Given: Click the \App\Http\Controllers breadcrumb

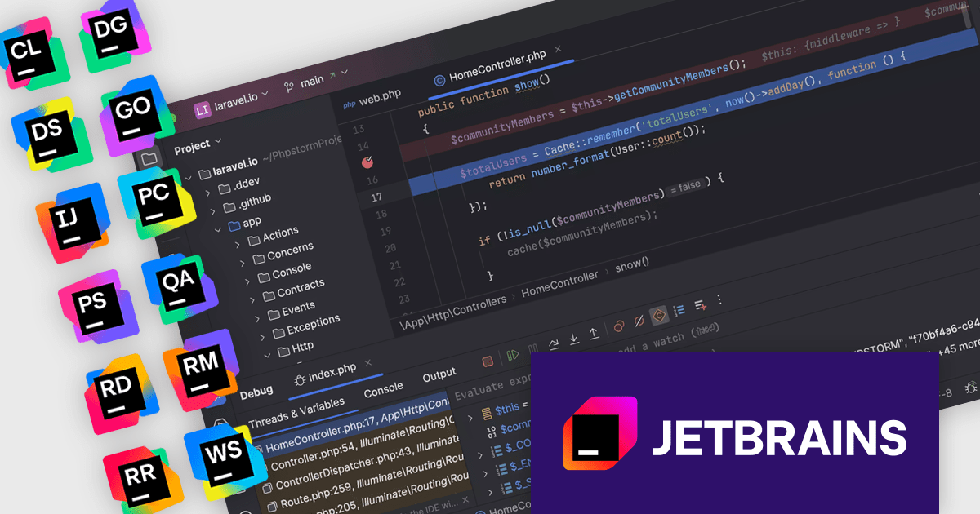Looking at the screenshot, I should pos(453,311).
